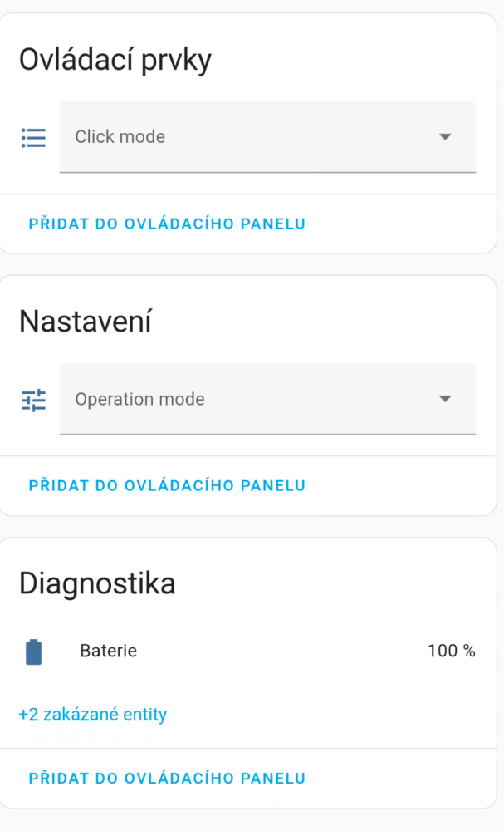The width and height of the screenshot is (504, 831).
Task: Click the Nastavení card heading
Action: [x=85, y=321]
